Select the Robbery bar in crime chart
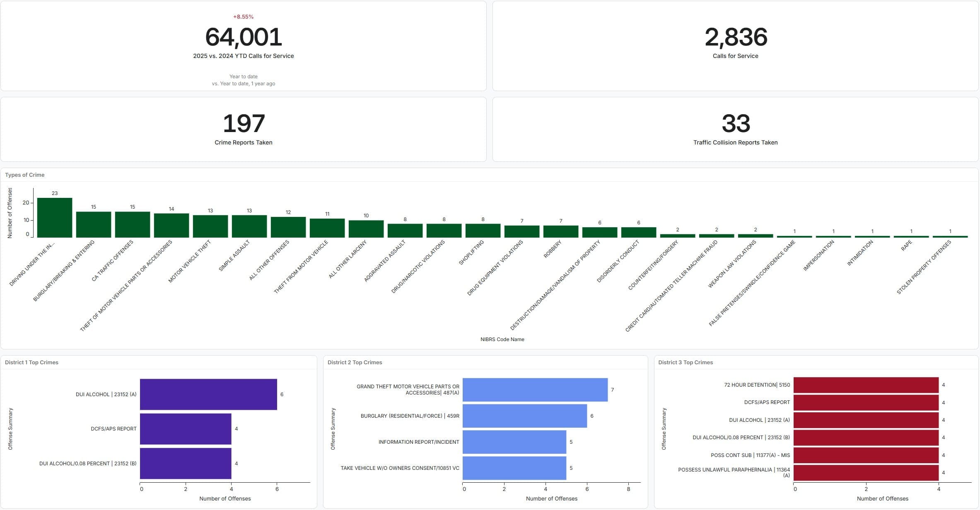Screen dimensions: 980x510 (560, 231)
